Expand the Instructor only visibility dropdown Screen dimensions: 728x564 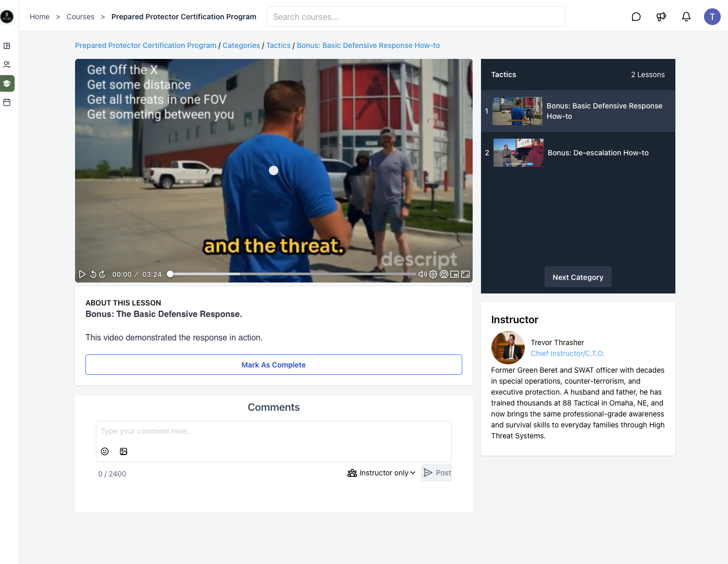pos(381,473)
